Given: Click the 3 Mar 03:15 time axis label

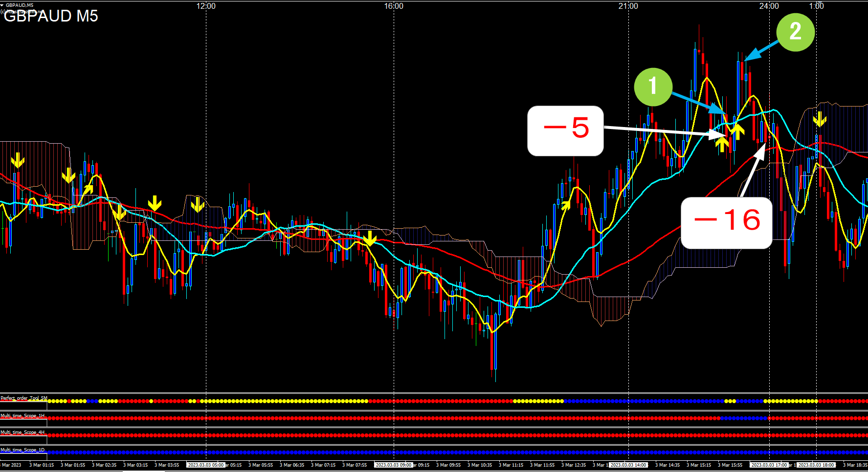Looking at the screenshot, I should (135, 465).
